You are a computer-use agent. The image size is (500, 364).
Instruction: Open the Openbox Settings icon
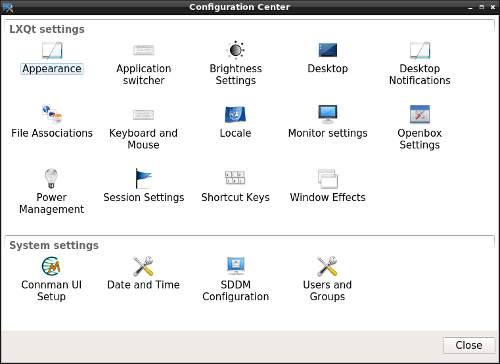pos(420,114)
